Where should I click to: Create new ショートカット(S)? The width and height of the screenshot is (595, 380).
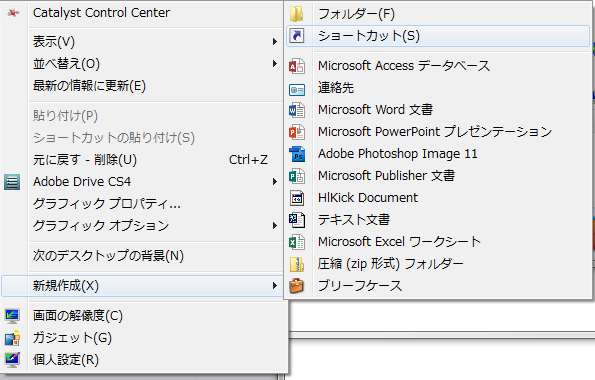click(438, 36)
